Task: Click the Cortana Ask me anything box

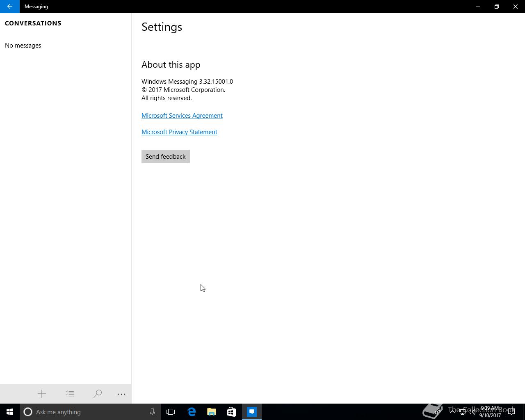Action: point(90,412)
